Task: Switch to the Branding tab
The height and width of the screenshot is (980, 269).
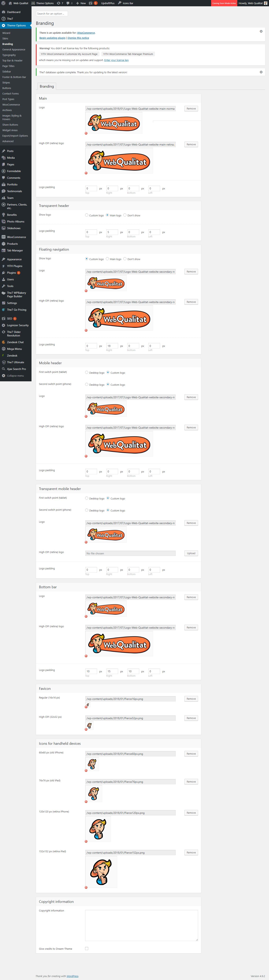Action: pyautogui.click(x=47, y=86)
